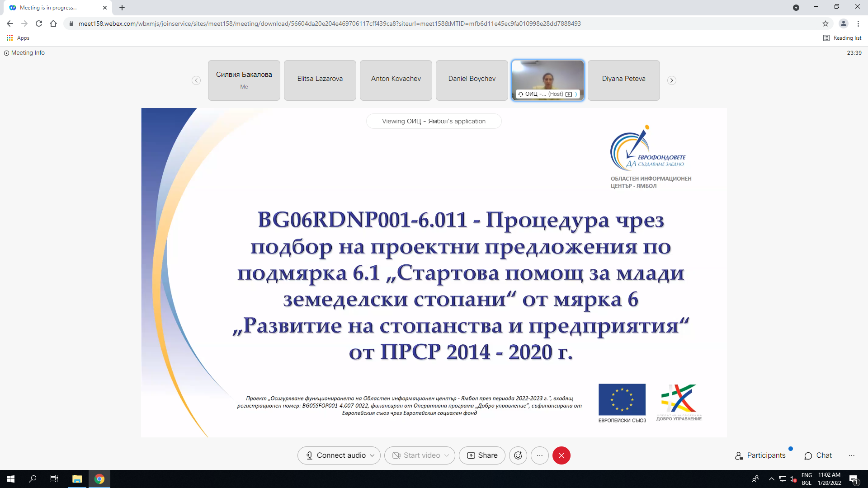
Task: Click the Share content button
Action: (x=482, y=455)
